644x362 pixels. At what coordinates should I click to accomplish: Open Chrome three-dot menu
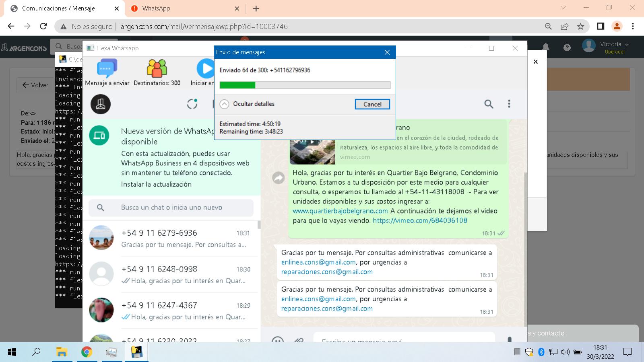click(x=633, y=27)
